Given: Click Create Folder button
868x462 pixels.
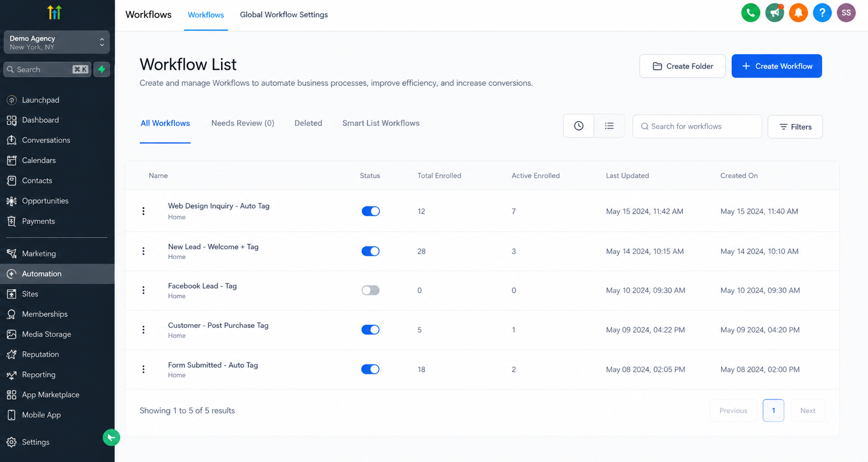Looking at the screenshot, I should point(683,66).
